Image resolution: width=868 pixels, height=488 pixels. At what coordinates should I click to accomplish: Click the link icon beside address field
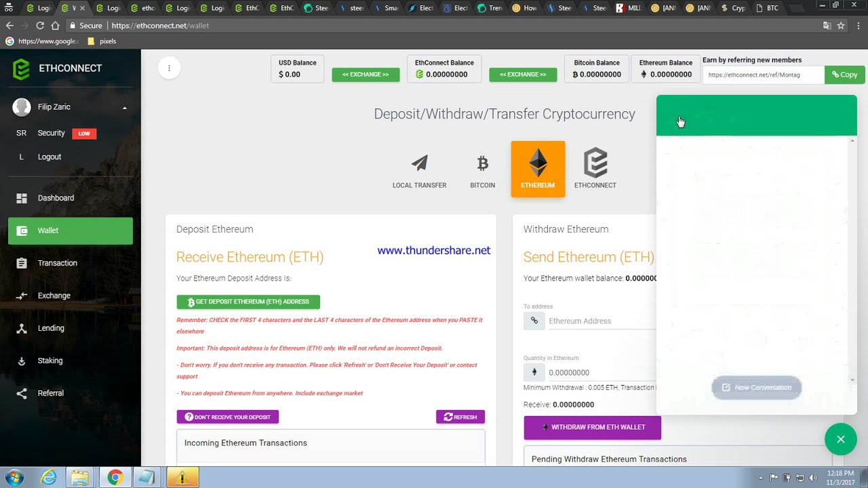click(534, 321)
